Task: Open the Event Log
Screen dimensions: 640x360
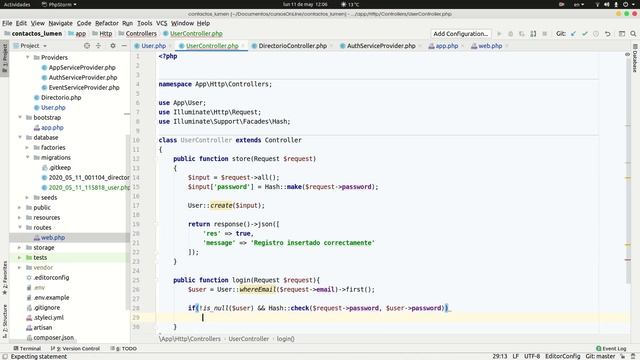Action: (611, 349)
